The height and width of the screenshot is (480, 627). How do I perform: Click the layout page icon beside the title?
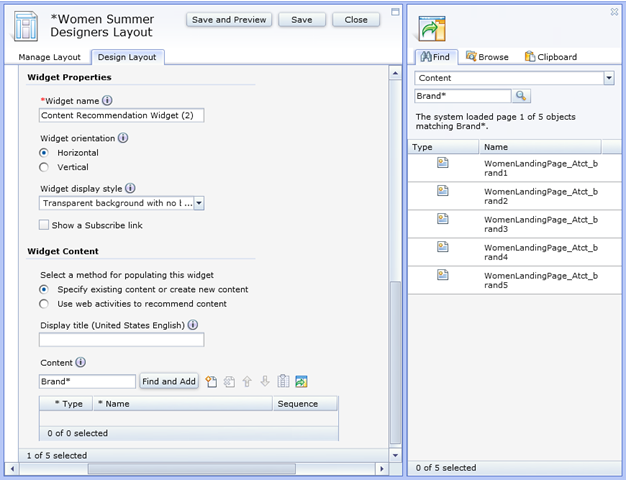[x=26, y=27]
